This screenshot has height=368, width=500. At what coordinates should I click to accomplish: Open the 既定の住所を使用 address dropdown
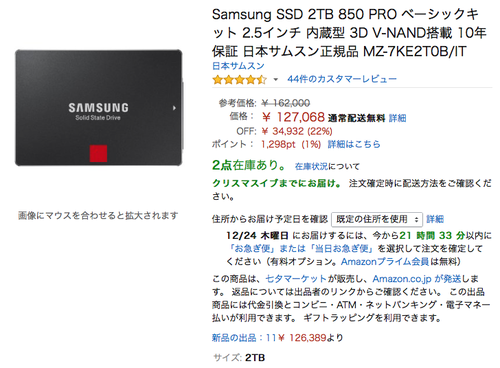pyautogui.click(x=377, y=219)
